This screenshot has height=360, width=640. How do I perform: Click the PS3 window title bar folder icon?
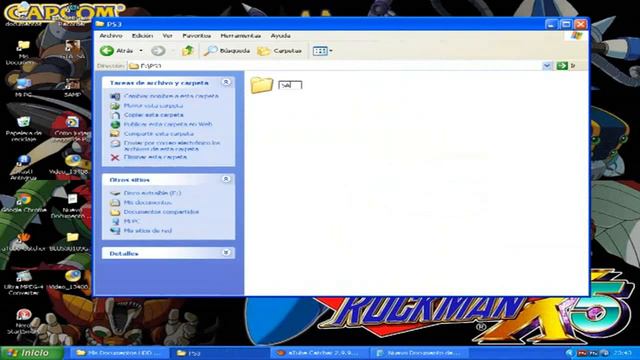click(x=99, y=24)
